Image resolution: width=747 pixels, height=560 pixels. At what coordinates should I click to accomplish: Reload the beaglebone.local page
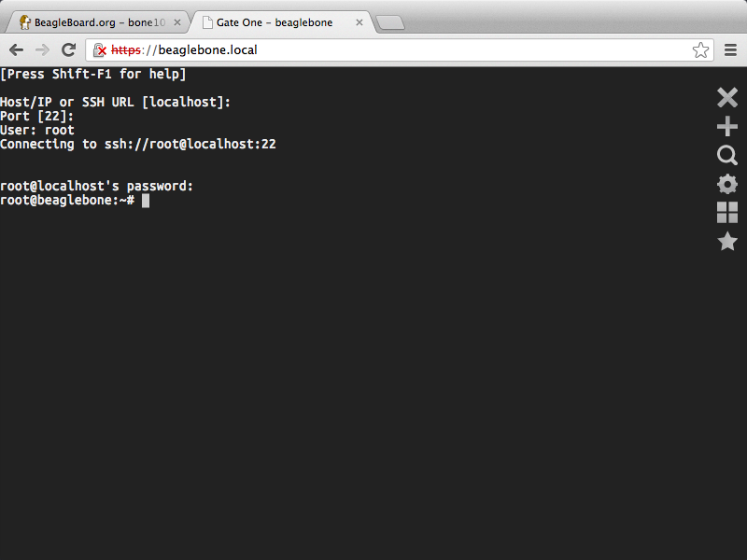click(x=68, y=50)
